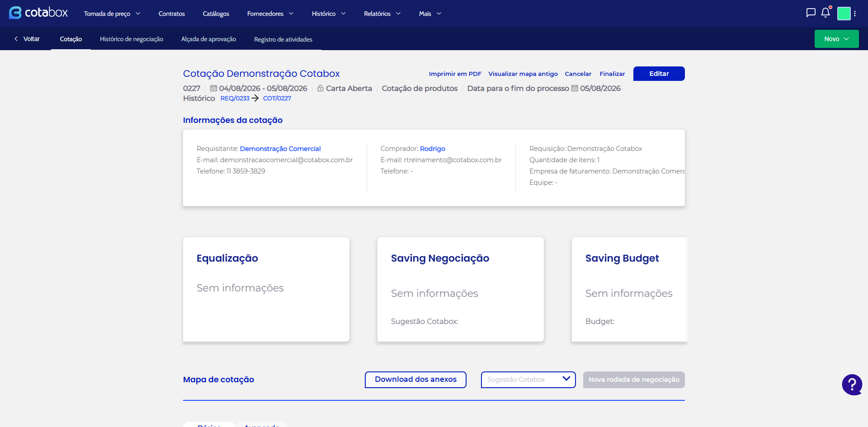This screenshot has height=427, width=868.
Task: Click the Carta Aberta label
Action: click(349, 88)
